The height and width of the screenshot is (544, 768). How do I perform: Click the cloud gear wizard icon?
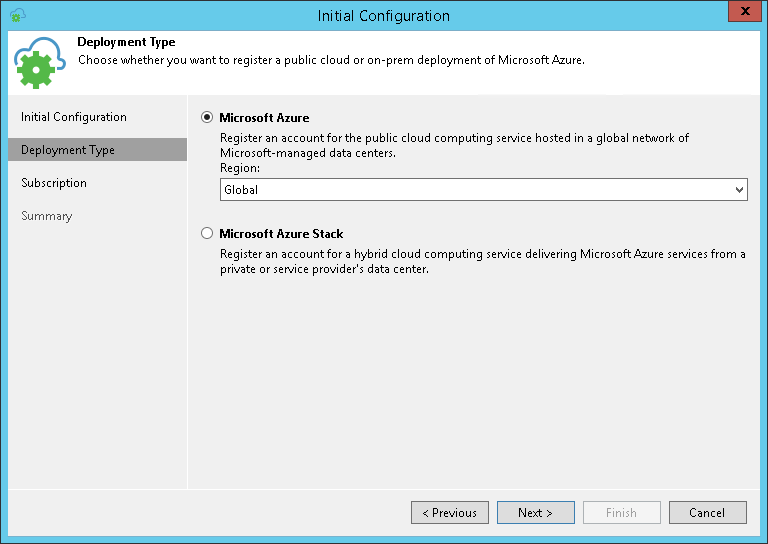click(39, 63)
